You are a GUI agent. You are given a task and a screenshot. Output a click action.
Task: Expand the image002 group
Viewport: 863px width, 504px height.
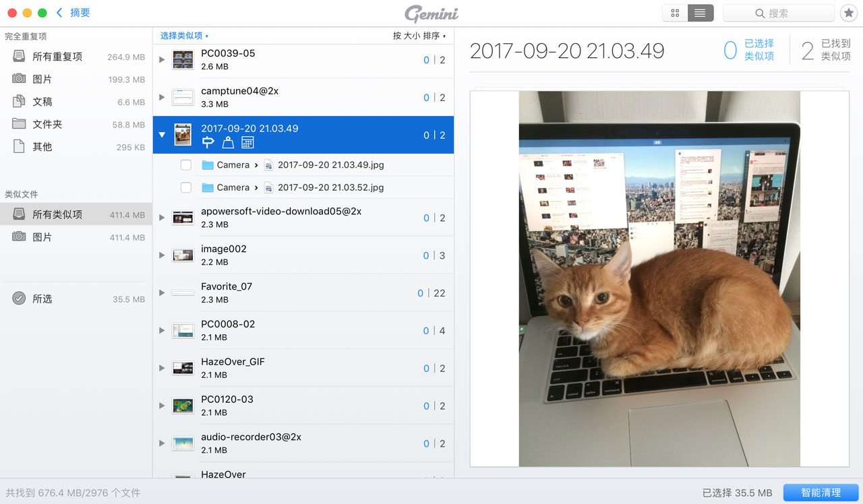click(162, 255)
